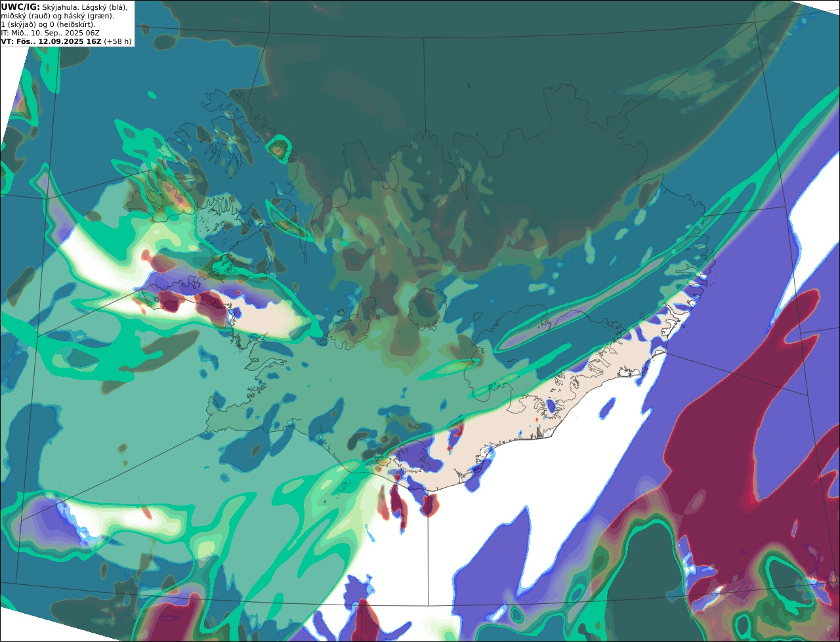Click the forecast offset "(+58 h)"
This screenshot has width=840, height=642.
(x=117, y=41)
